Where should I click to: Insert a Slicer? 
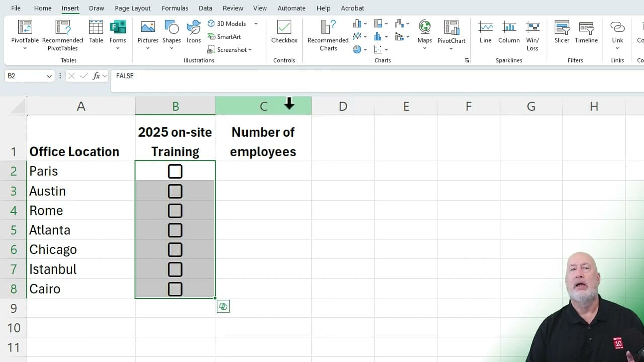pyautogui.click(x=561, y=31)
